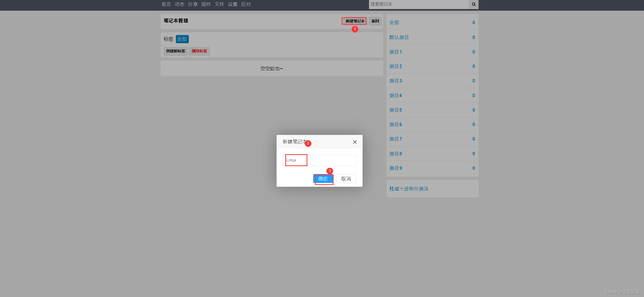Image resolution: width=644 pixels, height=297 pixels.
Task: Close the 新建笔记本 dialog with X
Action: tap(355, 142)
